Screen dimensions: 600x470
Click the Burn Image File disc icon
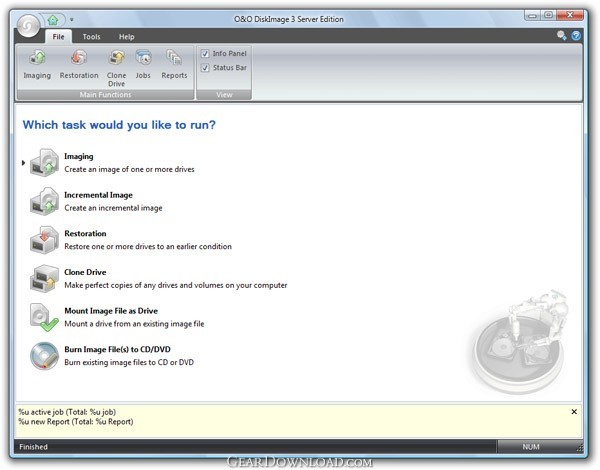coord(44,356)
